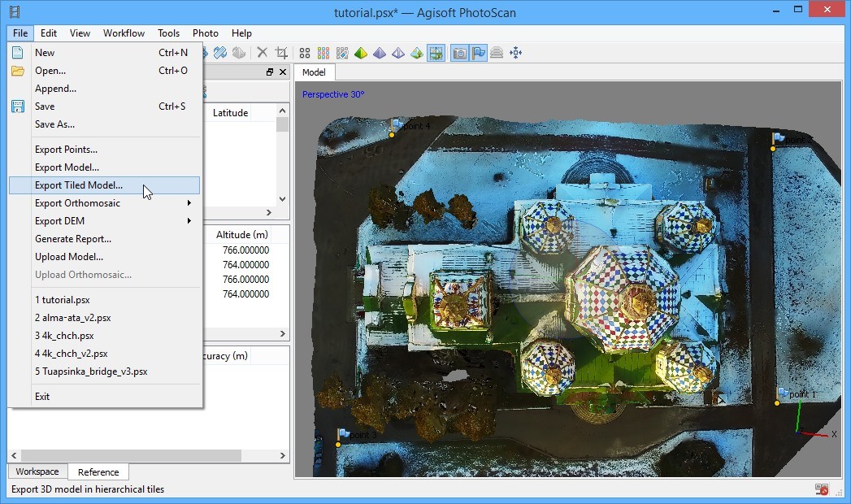Choose New from the File menu
The image size is (851, 504).
[104, 53]
